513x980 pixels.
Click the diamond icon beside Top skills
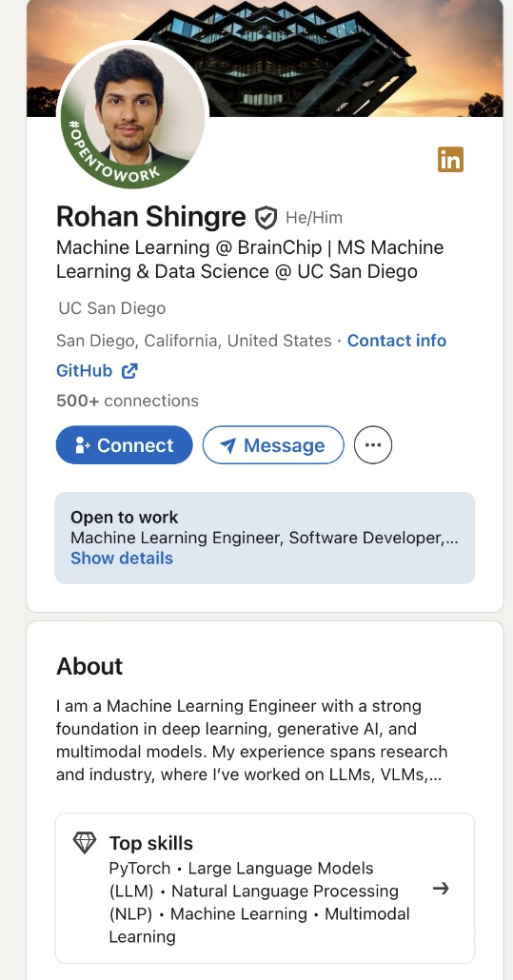click(x=85, y=842)
